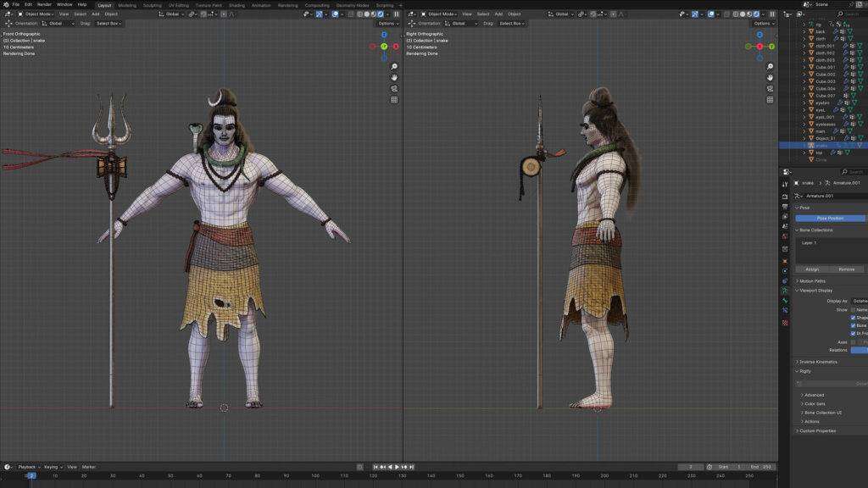Screen dimensions: 868x488
Task: Click the timeline current frame marker
Action: coord(31,475)
